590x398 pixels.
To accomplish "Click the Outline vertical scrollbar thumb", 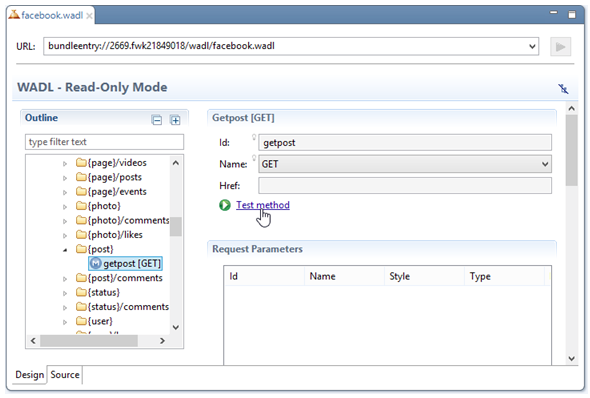I will [176, 226].
